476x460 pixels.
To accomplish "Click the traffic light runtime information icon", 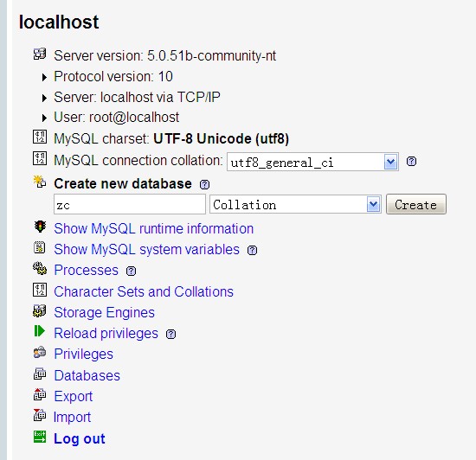I will tap(40, 227).
